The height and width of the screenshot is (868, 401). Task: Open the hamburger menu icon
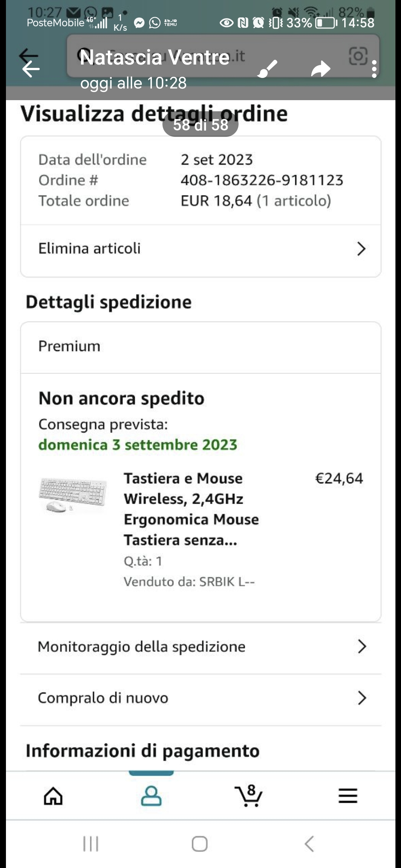348,796
